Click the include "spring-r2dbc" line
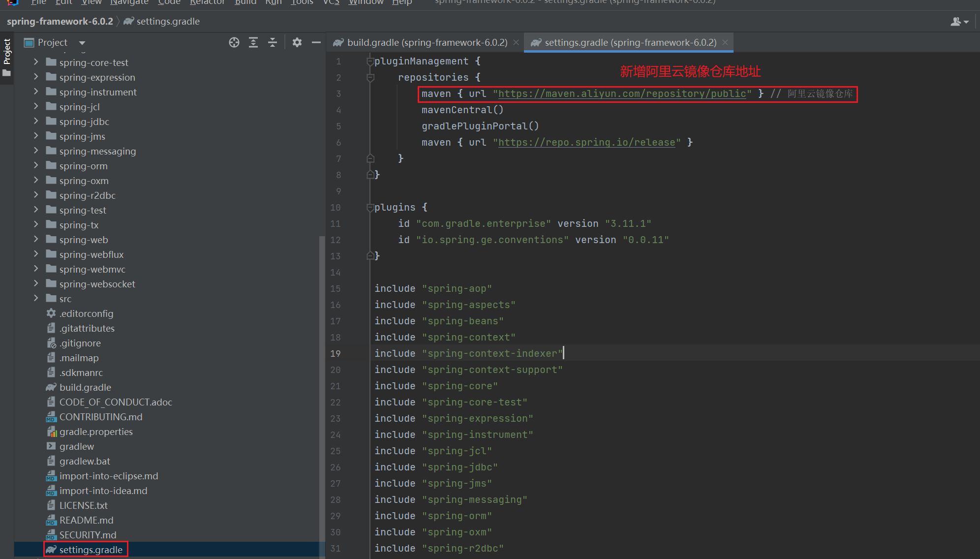 pyautogui.click(x=439, y=548)
